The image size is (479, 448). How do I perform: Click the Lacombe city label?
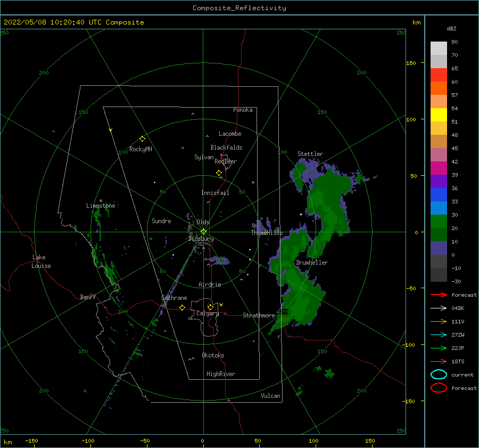(x=230, y=134)
